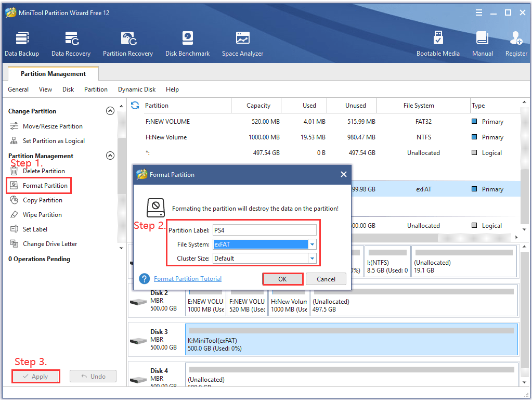Select the Disk 2 drive icon

tap(138, 302)
